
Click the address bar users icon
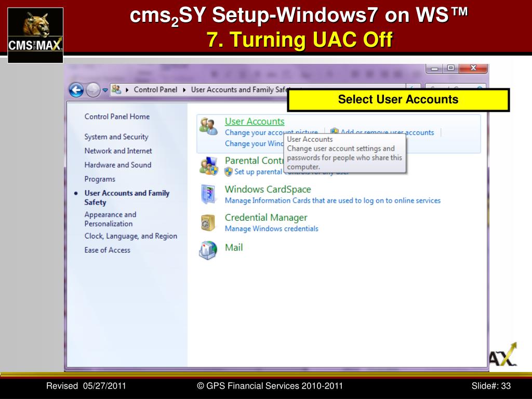(116, 89)
